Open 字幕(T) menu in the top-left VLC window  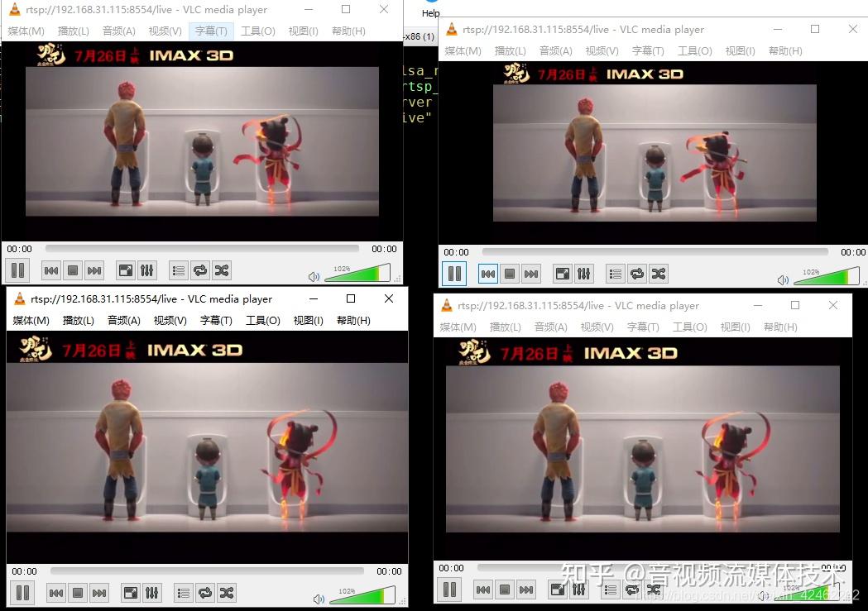[211, 31]
